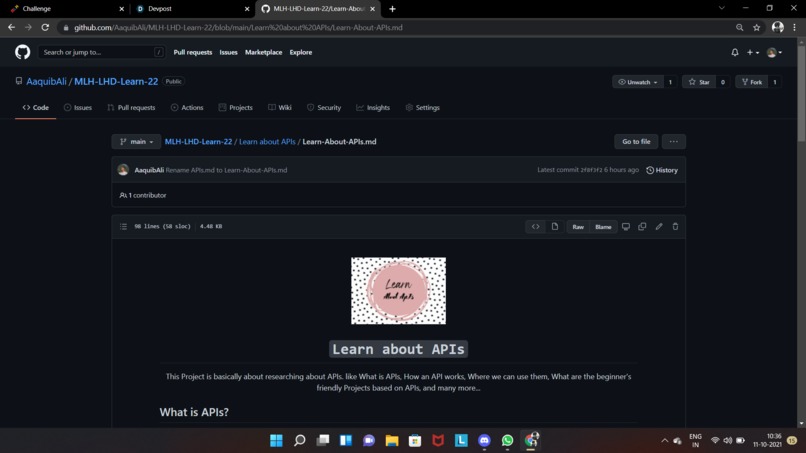The image size is (806, 453).
Task: Open the tab search chevron in Chrome
Action: click(x=722, y=8)
